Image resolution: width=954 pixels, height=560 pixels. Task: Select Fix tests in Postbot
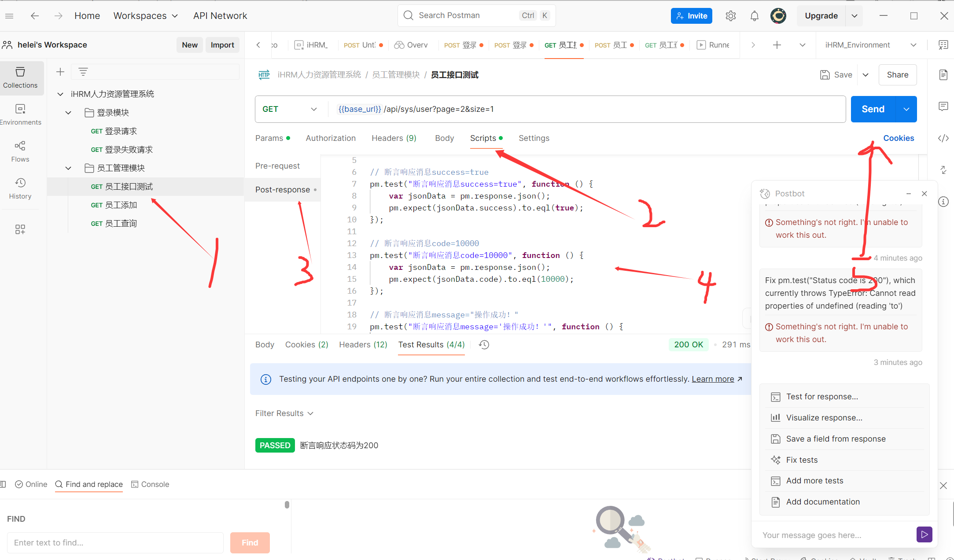click(801, 460)
